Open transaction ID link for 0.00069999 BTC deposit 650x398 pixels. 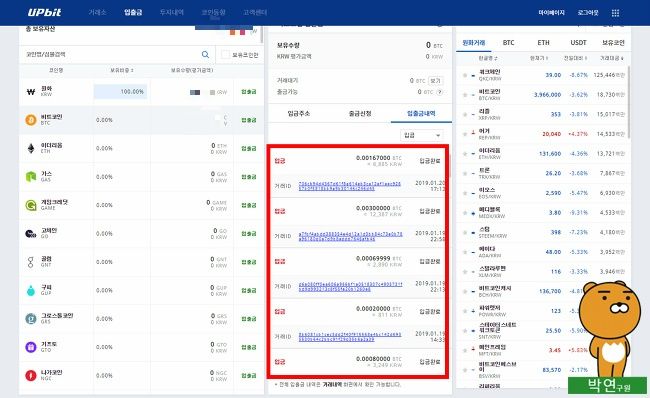[x=350, y=286]
